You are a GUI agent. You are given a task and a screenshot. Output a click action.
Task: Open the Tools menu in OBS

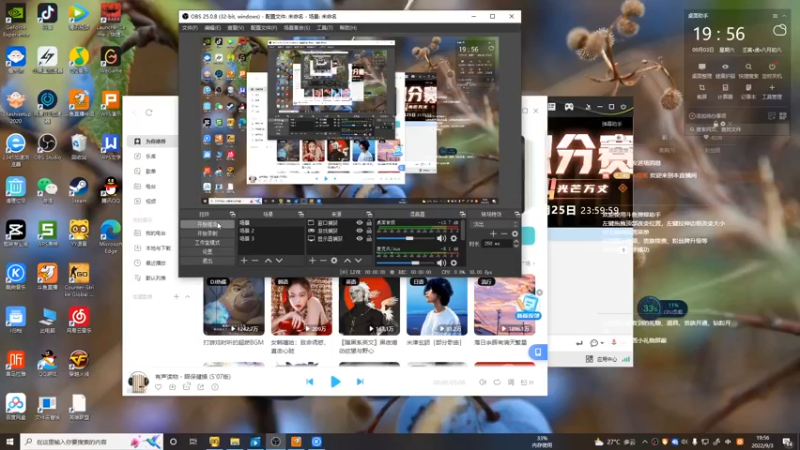324,28
